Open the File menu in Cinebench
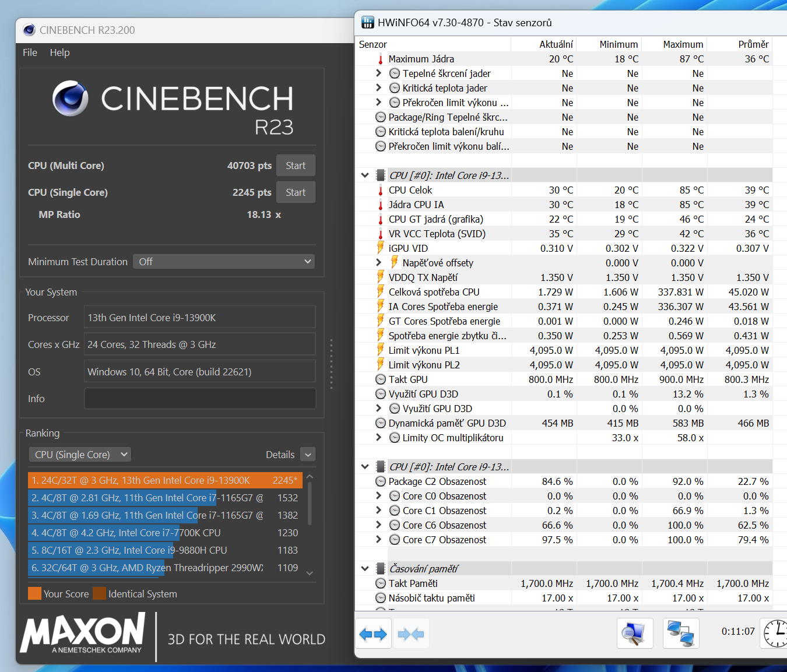Image resolution: width=787 pixels, height=672 pixels. pyautogui.click(x=30, y=52)
